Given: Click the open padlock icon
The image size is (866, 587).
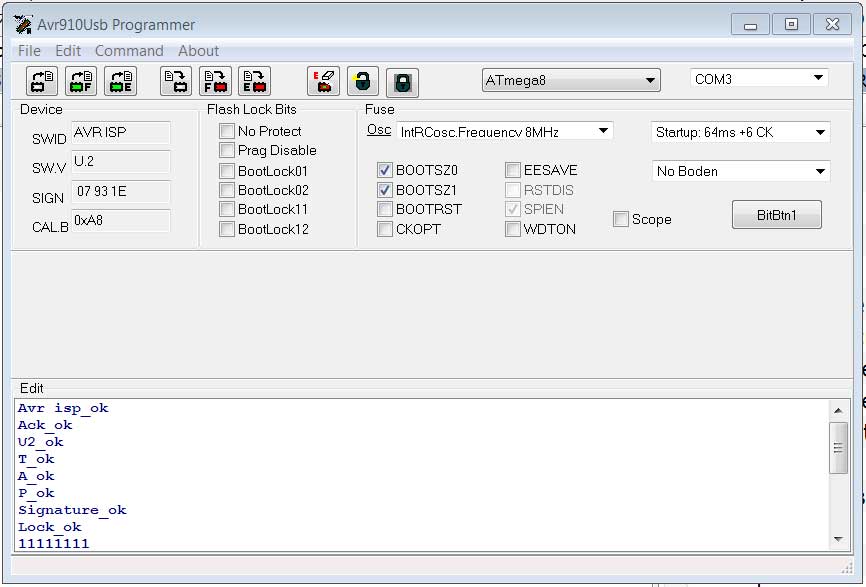Looking at the screenshot, I should 363,82.
